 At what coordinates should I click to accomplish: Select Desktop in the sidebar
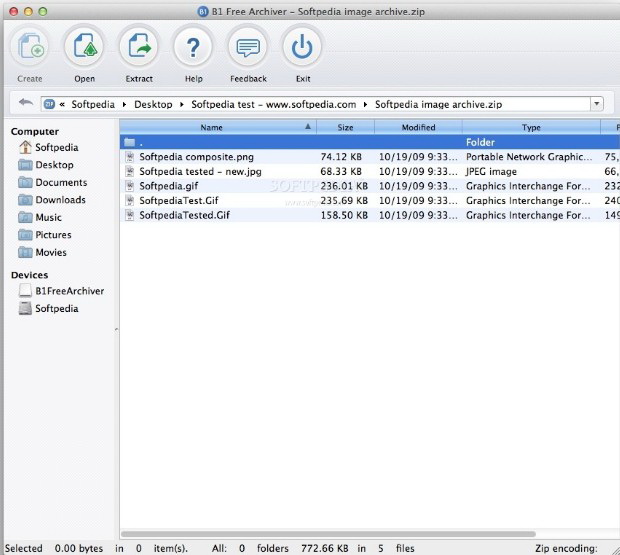point(55,165)
